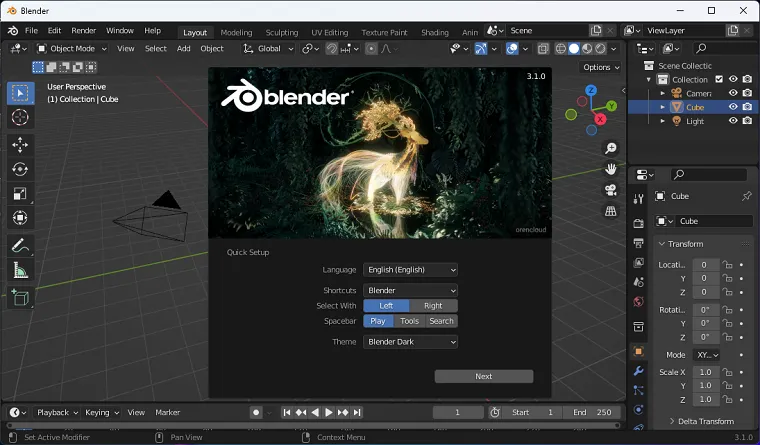Click the play animation button

329,413
